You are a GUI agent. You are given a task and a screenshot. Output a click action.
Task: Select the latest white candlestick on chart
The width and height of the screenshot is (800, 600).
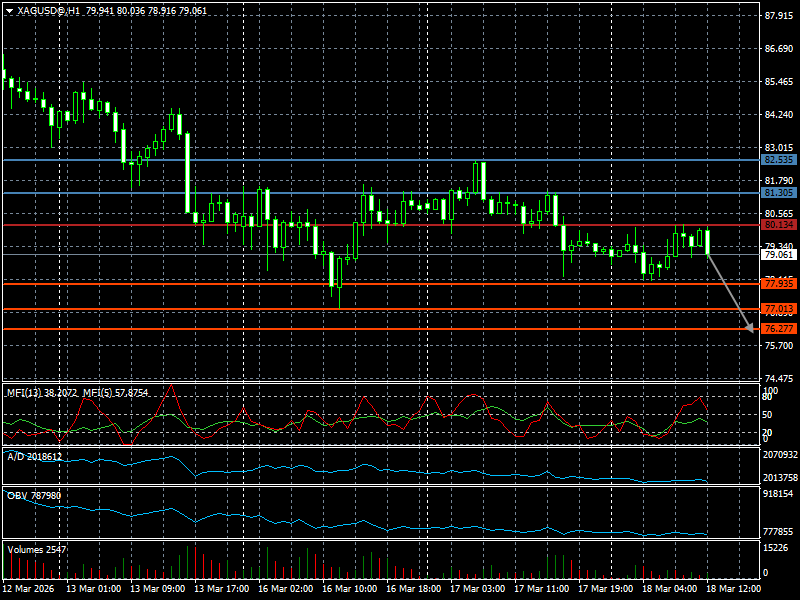coord(708,242)
